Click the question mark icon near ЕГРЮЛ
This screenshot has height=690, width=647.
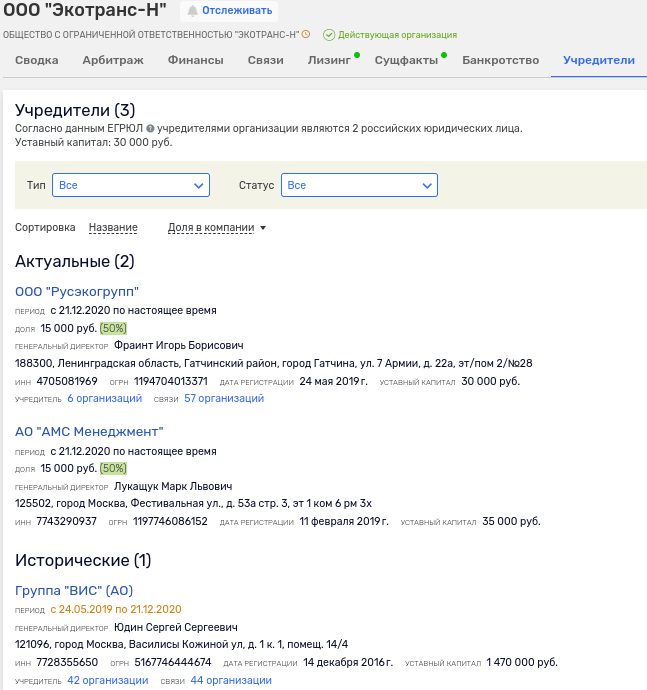tap(150, 128)
